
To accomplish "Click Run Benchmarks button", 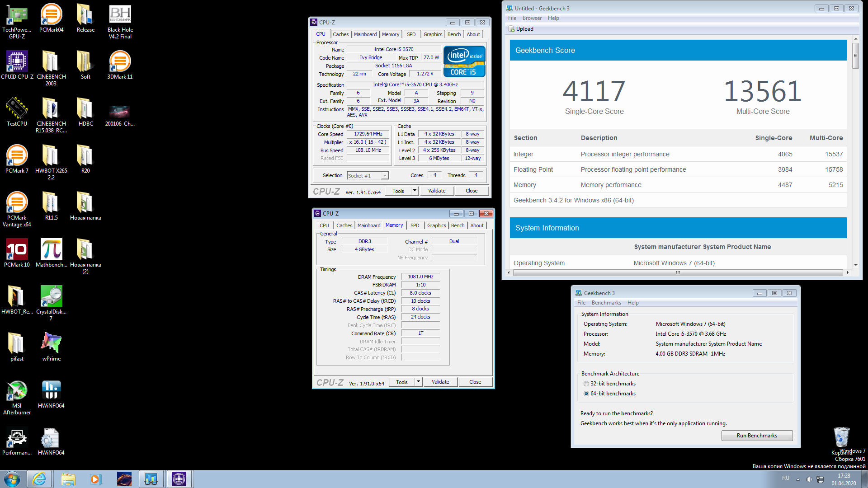I will click(757, 436).
